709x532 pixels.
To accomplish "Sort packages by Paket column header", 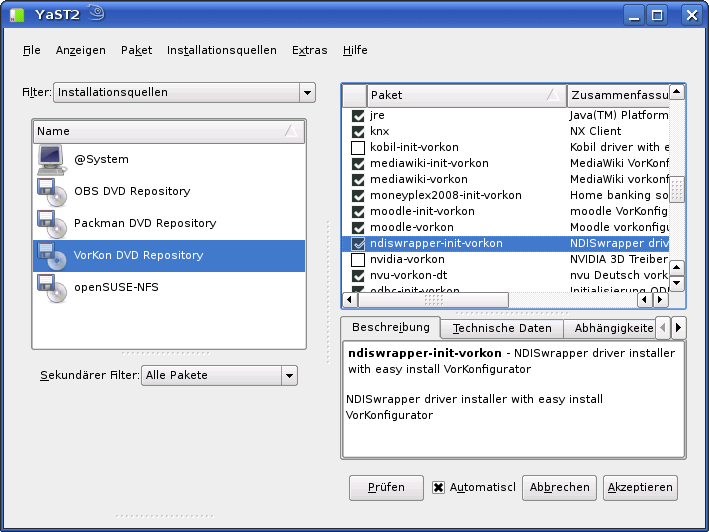I will click(466, 95).
